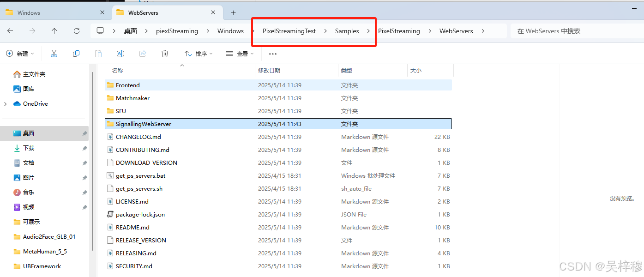This screenshot has width=644, height=277.
Task: Go up one folder level
Action: [x=54, y=31]
